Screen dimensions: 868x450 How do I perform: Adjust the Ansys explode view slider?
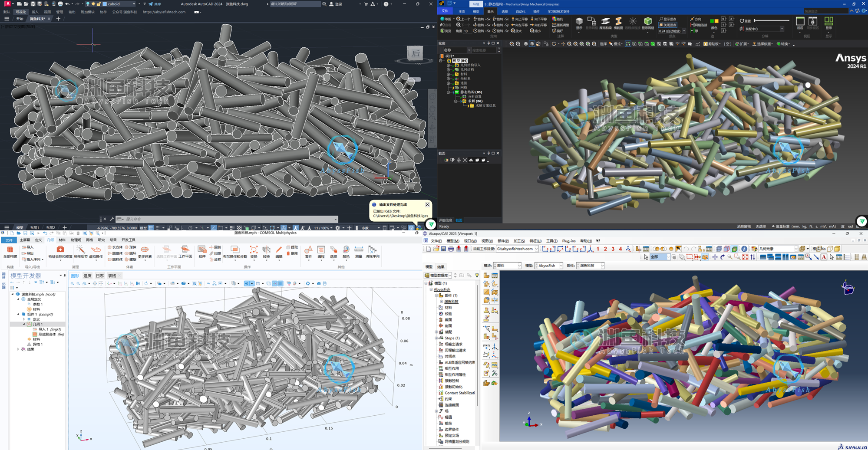pyautogui.click(x=772, y=20)
